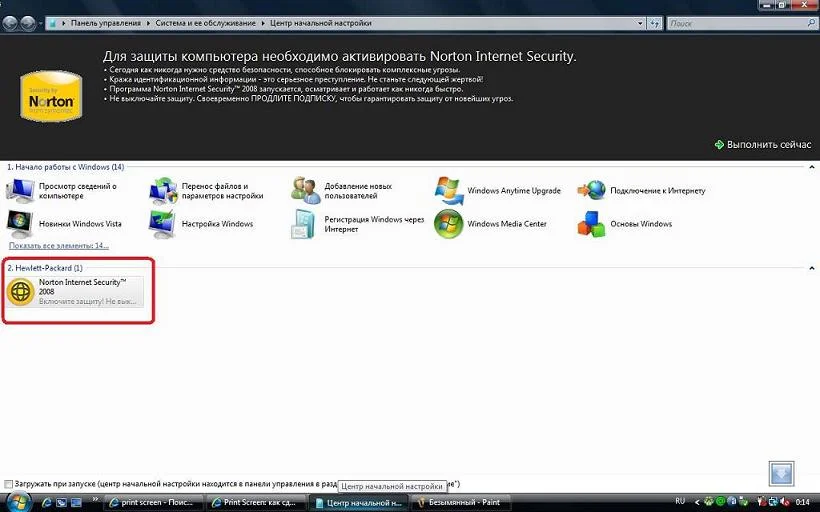Open the recent pages dropdown next to Forward

[40, 24]
